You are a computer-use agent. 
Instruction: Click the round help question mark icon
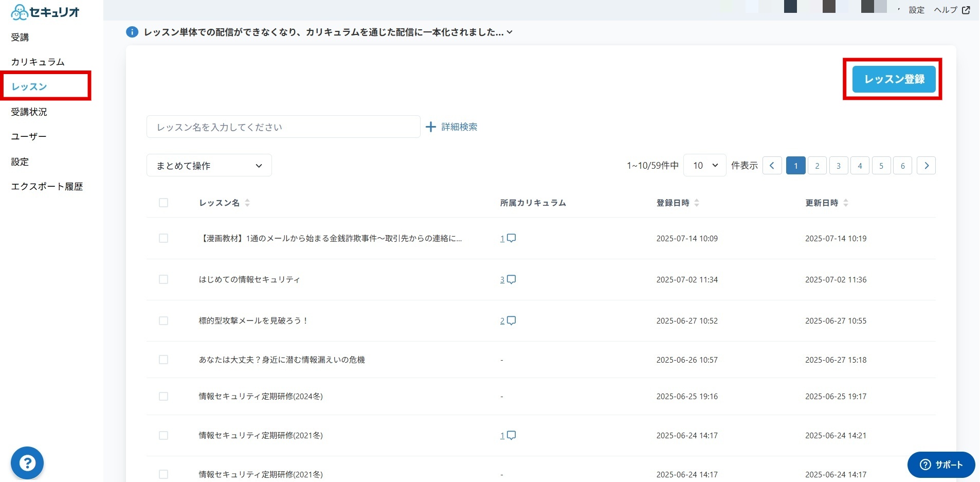tap(27, 463)
